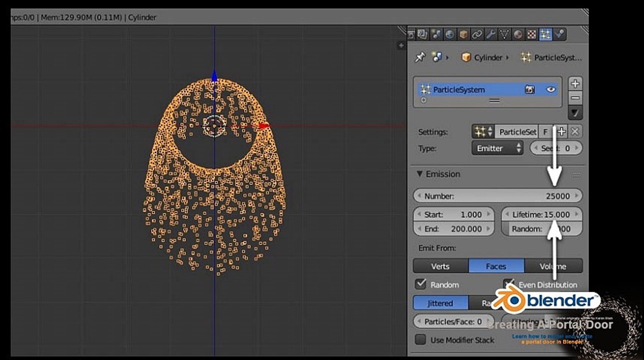Open the Object properties cube tab
Screen dimensions: 644x360
click(x=463, y=34)
